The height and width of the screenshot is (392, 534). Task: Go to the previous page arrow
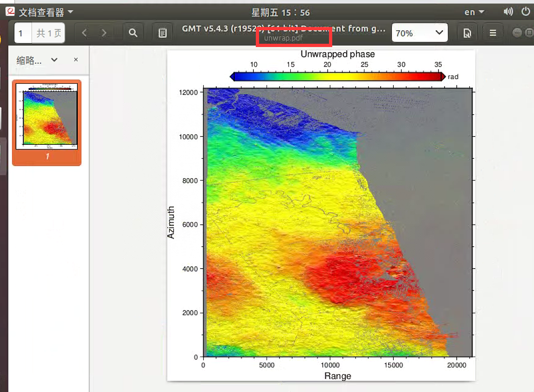(x=84, y=33)
